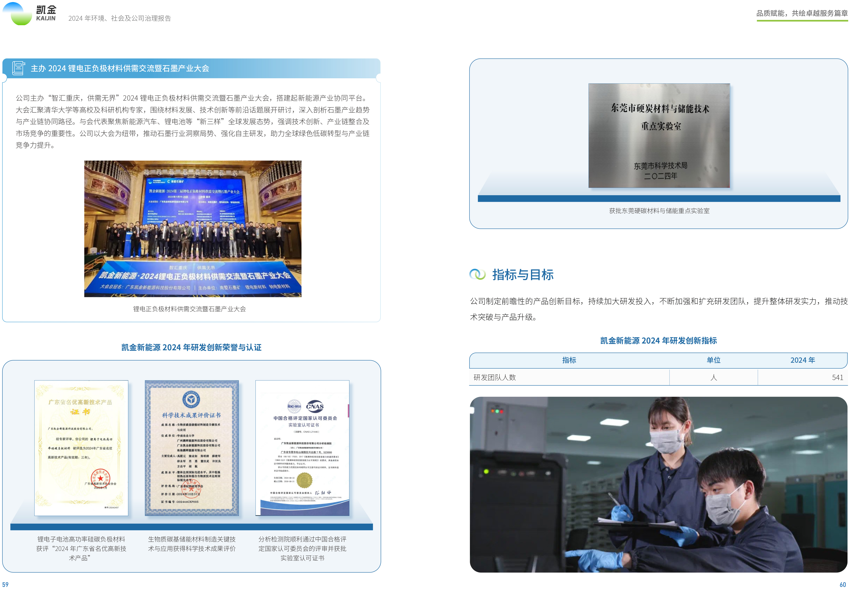The width and height of the screenshot is (868, 589).
Task: Click the paragraph line starting 公司制定前瞻性的产品创新目标
Action: [659, 301]
